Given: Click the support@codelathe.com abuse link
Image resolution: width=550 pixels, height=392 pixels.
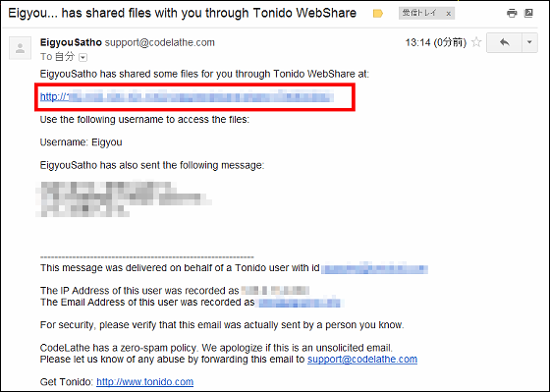Looking at the screenshot, I should point(362,359).
